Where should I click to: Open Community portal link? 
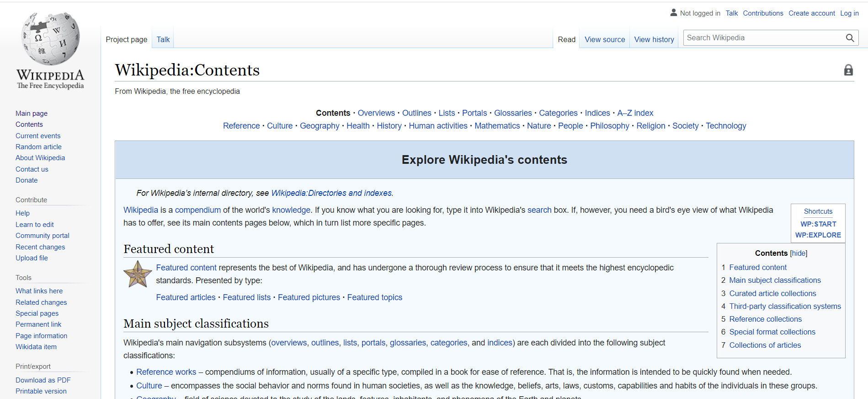click(43, 236)
